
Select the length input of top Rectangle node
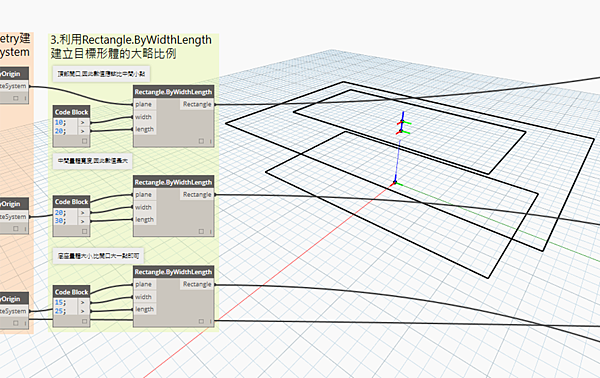144,129
